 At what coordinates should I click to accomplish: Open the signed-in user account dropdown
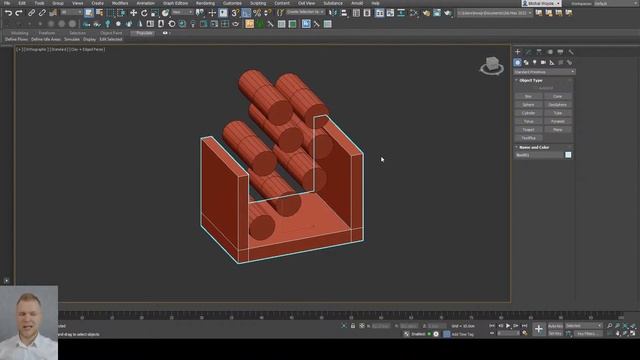click(541, 3)
